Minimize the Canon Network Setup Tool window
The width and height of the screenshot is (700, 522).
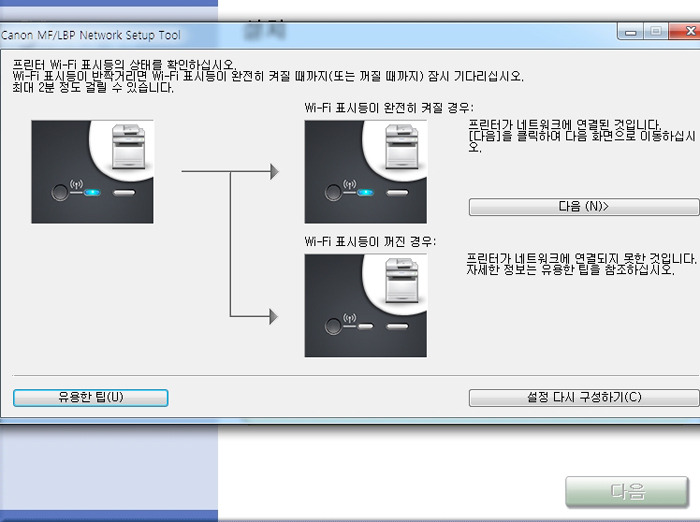pos(630,32)
